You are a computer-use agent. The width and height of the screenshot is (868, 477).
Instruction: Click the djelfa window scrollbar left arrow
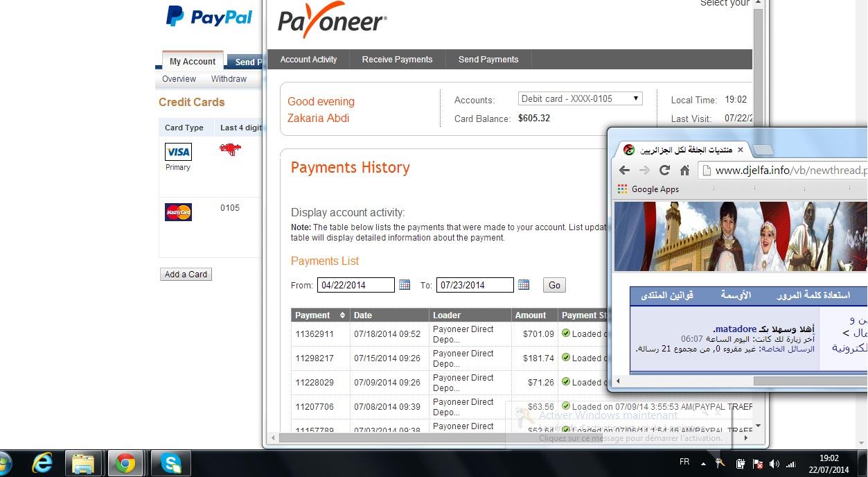tap(619, 381)
